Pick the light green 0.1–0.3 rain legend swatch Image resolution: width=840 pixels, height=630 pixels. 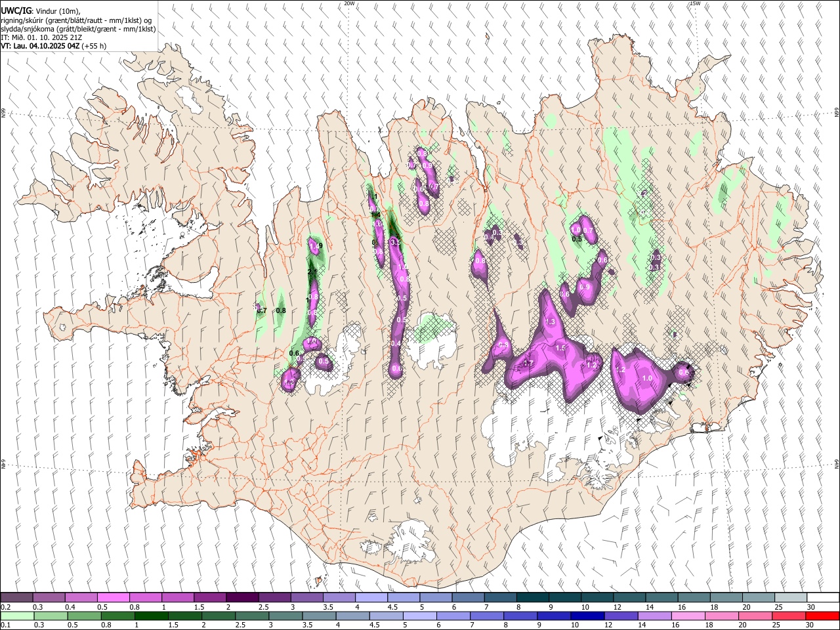point(18,616)
